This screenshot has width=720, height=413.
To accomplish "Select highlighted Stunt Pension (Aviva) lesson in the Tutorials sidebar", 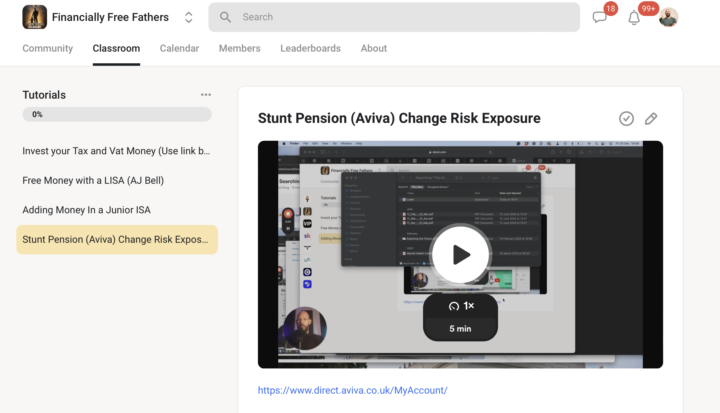I will [117, 239].
